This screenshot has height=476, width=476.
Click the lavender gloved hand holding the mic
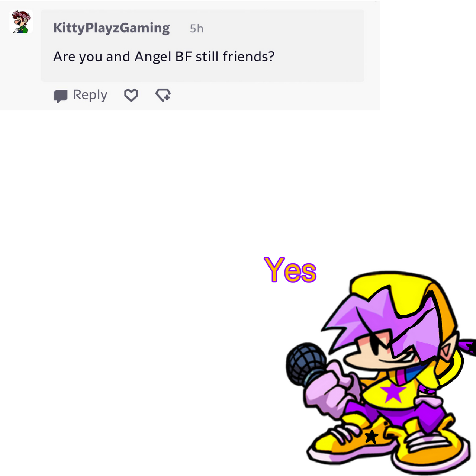coord(332,390)
